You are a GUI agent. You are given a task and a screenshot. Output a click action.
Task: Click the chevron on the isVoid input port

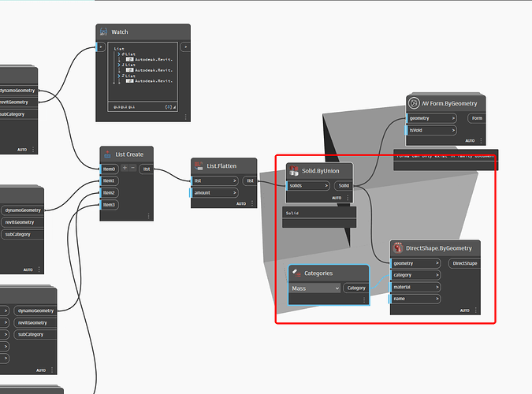(x=453, y=130)
